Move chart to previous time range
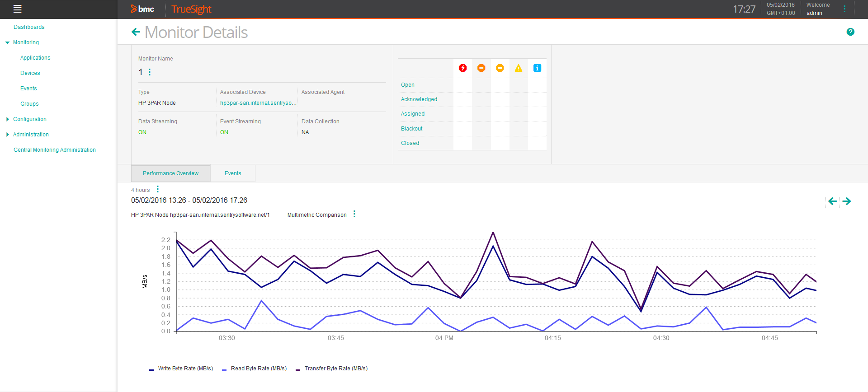 click(832, 201)
